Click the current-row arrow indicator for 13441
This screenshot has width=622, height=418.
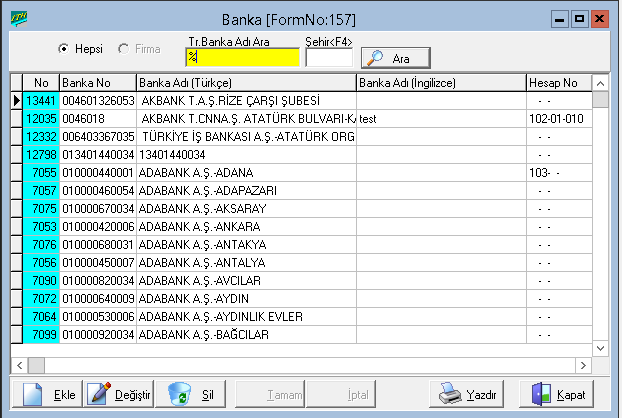click(x=16, y=101)
